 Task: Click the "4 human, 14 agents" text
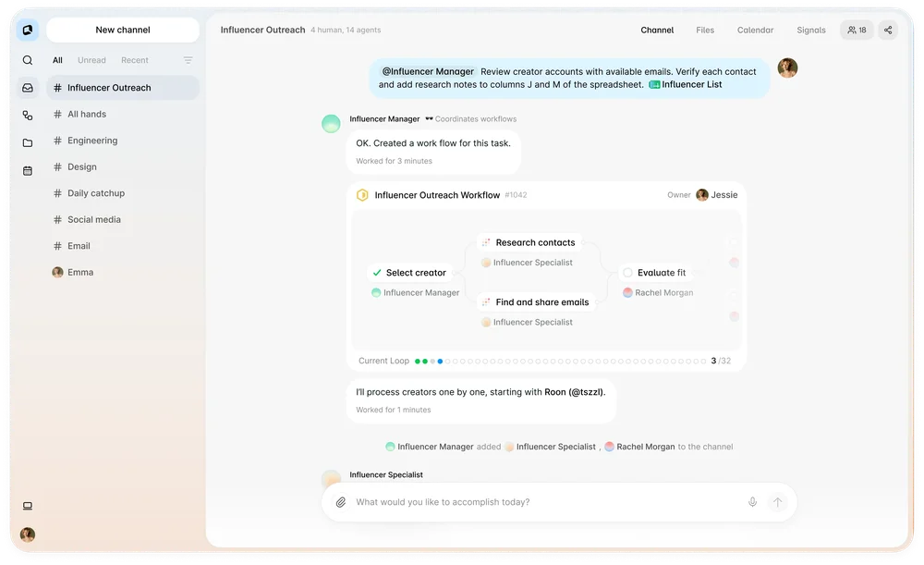[346, 31]
